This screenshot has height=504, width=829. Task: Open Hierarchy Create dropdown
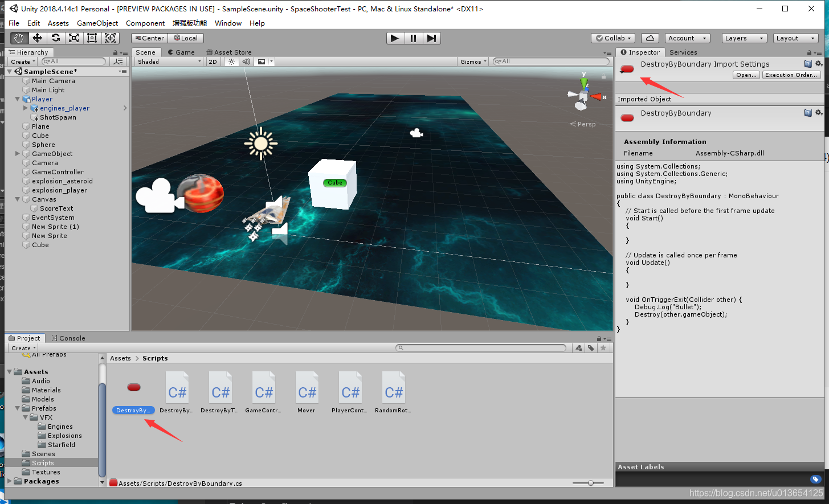pos(23,62)
